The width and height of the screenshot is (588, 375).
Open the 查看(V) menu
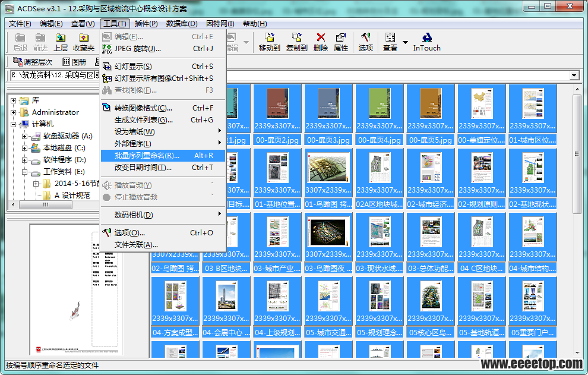pos(83,24)
